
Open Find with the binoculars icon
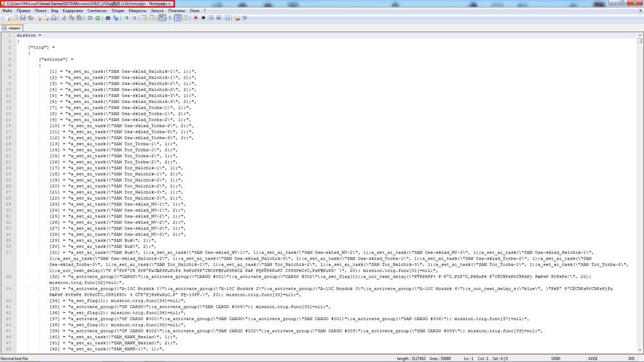108,18
